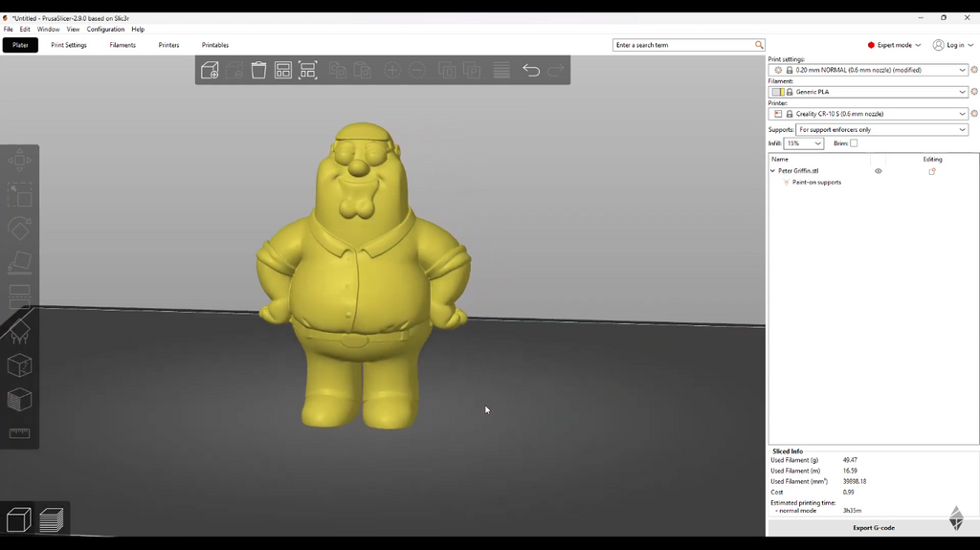Viewport: 980px width, 550px height.
Task: Click the Remove instance minus icon
Action: point(417,70)
